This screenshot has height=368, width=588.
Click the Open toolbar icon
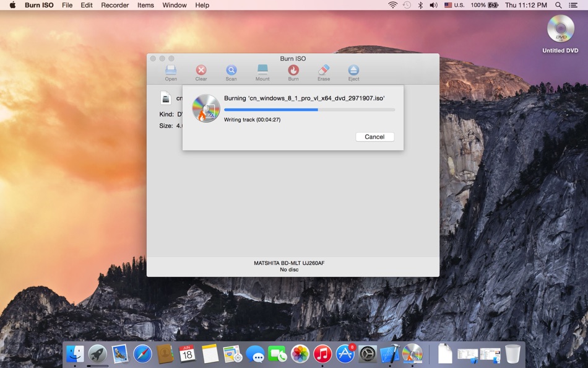[171, 70]
